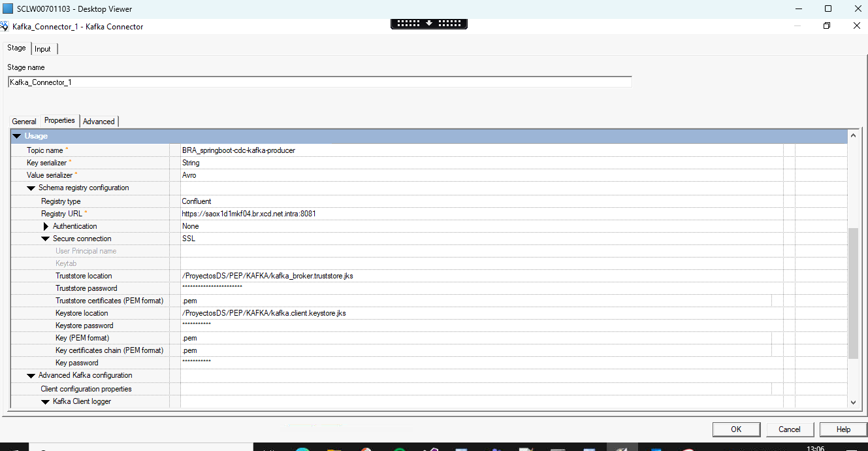Click the Kafka Connector window title icon
The image size is (868, 451).
coord(5,27)
